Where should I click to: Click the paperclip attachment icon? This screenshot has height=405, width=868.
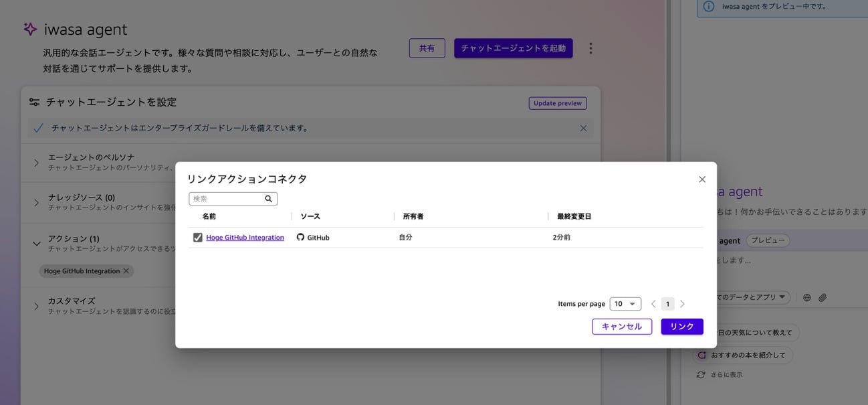tap(823, 297)
